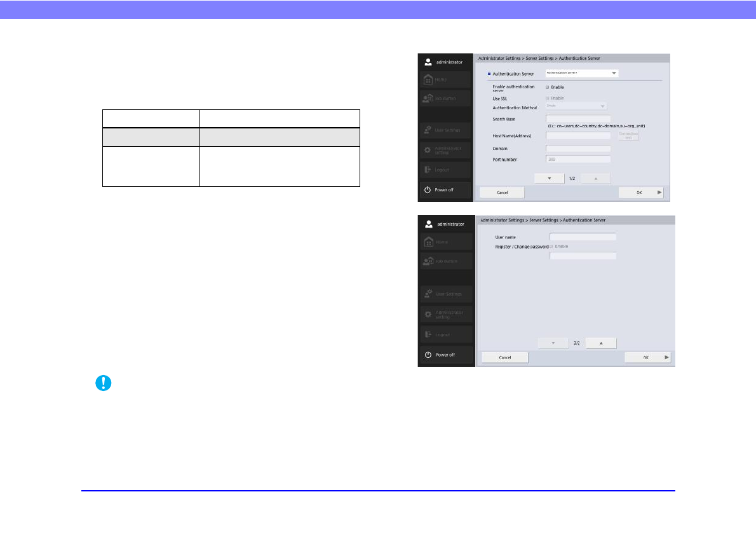Click the Search Base input field
756x534 pixels.
577,119
